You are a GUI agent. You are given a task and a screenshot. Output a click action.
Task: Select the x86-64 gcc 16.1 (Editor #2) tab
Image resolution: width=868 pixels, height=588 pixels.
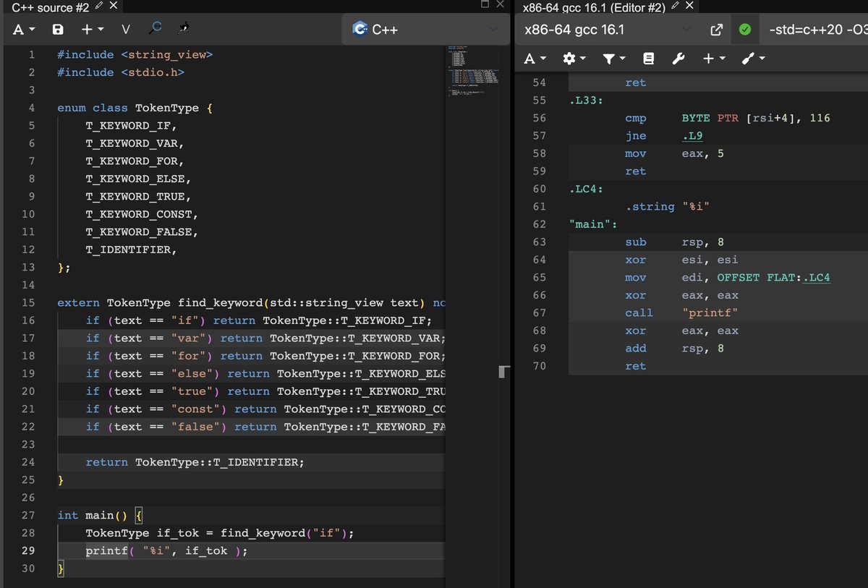click(595, 7)
